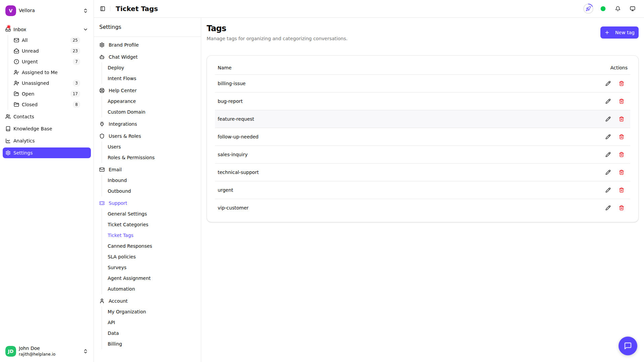644x362 pixels.
Task: Show Assigned to Me conversations
Action: 47,72
